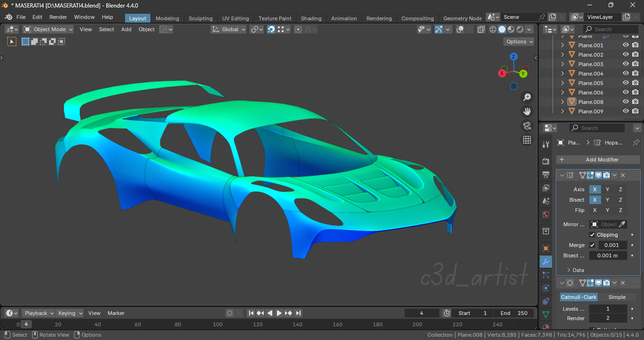The width and height of the screenshot is (644, 340).
Task: Click the pan view hand icon
Action: pyautogui.click(x=527, y=111)
